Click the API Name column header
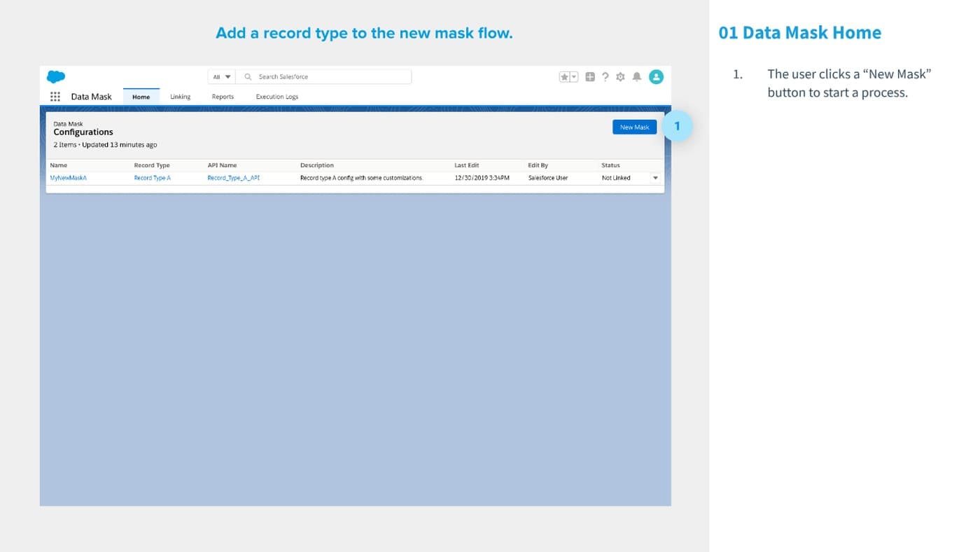Viewport: 980px width, 552px height. pyautogui.click(x=222, y=165)
